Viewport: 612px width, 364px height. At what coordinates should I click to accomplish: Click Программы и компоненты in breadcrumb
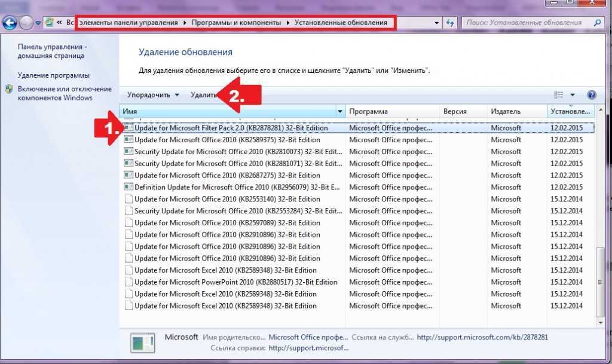pos(236,23)
